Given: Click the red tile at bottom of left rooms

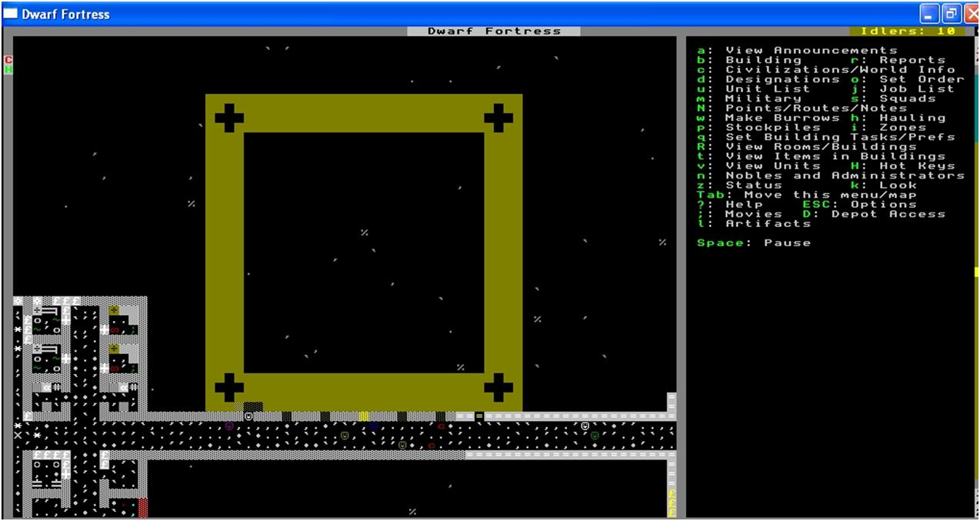Looking at the screenshot, I should tap(143, 507).
